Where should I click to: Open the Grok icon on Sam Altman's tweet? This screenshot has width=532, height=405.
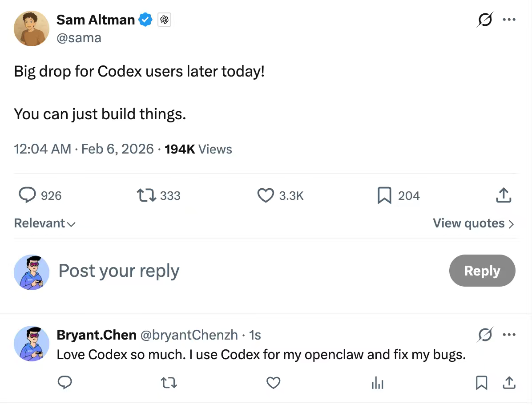[485, 20]
